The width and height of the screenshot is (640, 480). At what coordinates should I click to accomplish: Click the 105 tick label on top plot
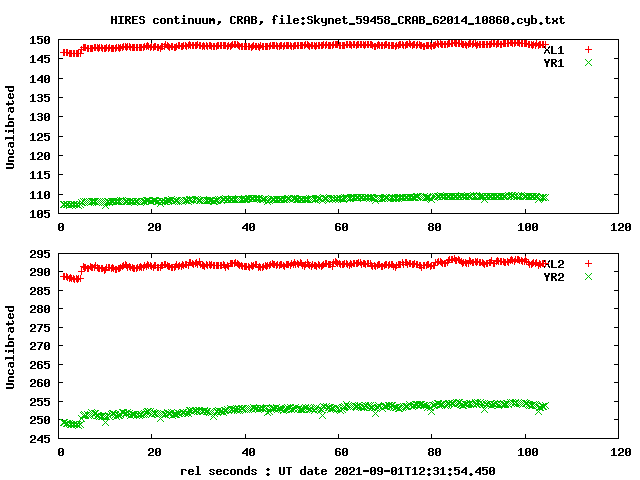tap(40, 214)
